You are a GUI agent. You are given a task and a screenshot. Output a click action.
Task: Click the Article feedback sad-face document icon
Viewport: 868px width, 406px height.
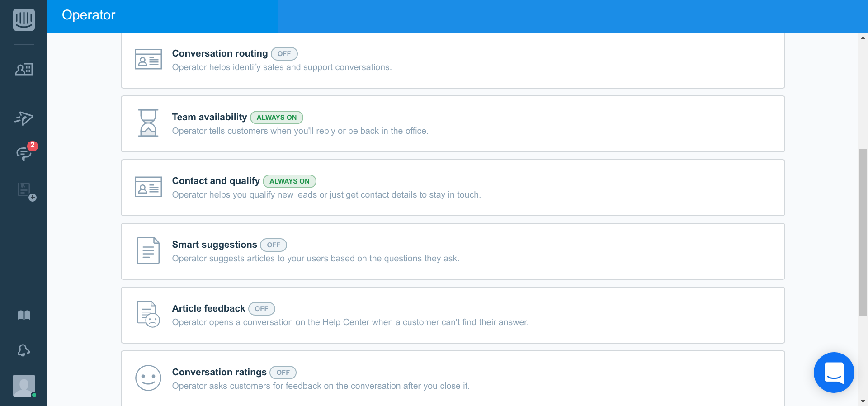pyautogui.click(x=148, y=314)
